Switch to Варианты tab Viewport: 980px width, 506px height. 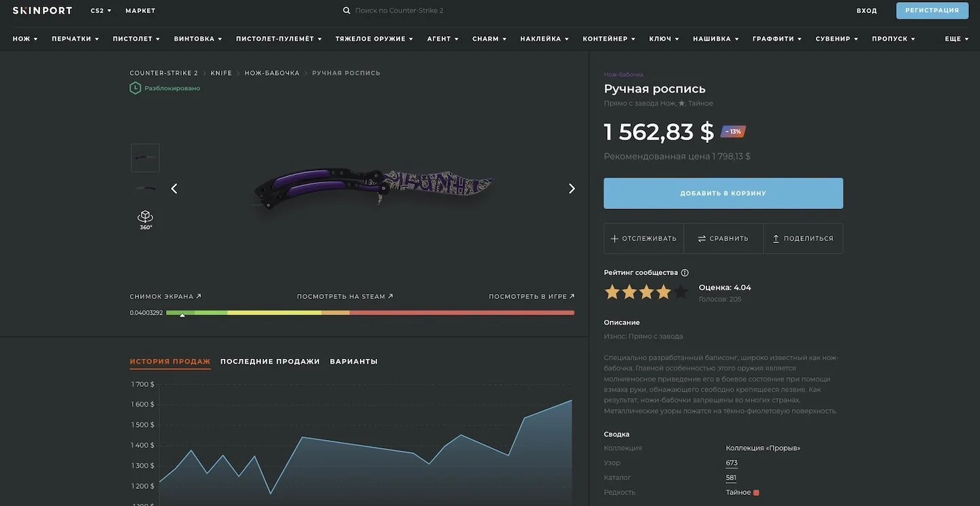click(354, 362)
